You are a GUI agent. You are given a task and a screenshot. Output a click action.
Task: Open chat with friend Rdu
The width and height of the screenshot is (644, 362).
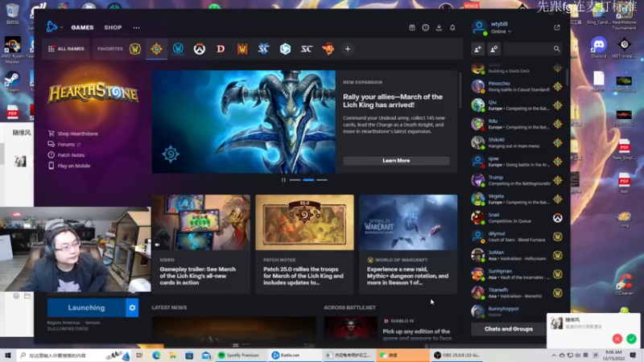click(517, 124)
